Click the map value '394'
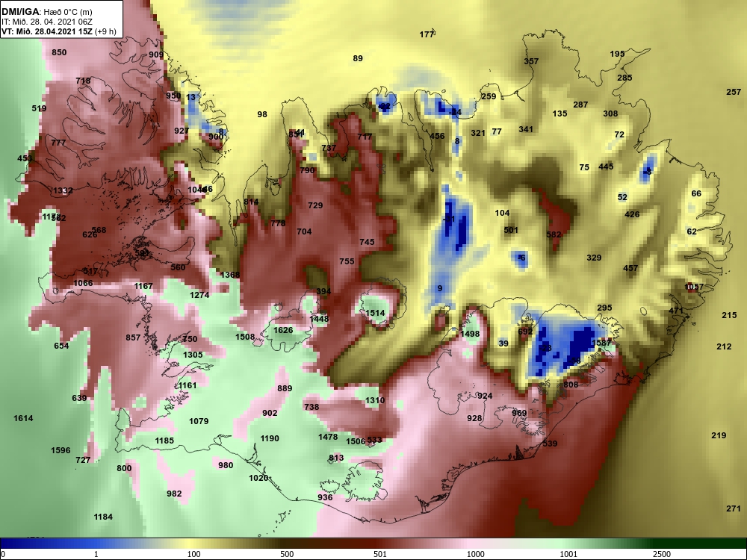747x560 pixels. point(323,292)
